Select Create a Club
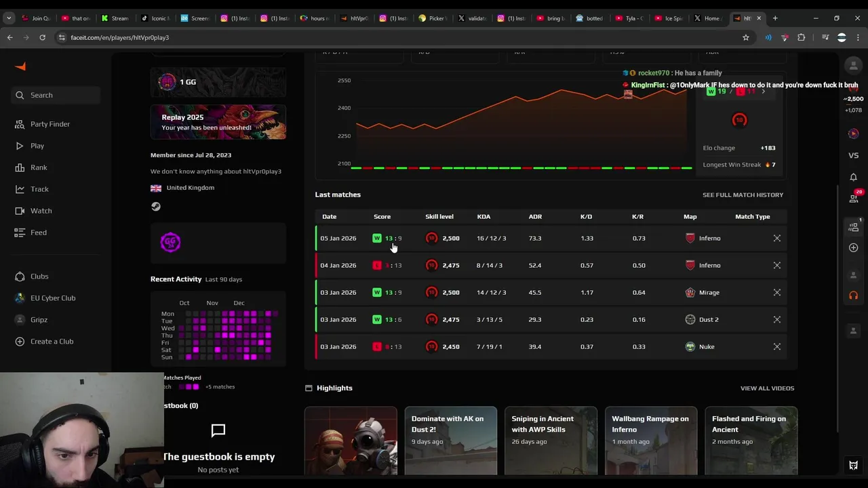868x488 pixels. tap(43, 342)
